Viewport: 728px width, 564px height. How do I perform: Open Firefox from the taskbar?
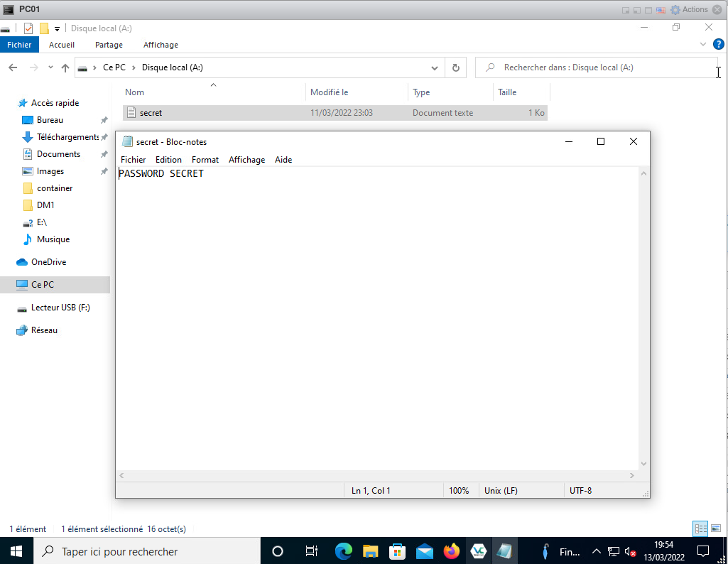pos(451,551)
